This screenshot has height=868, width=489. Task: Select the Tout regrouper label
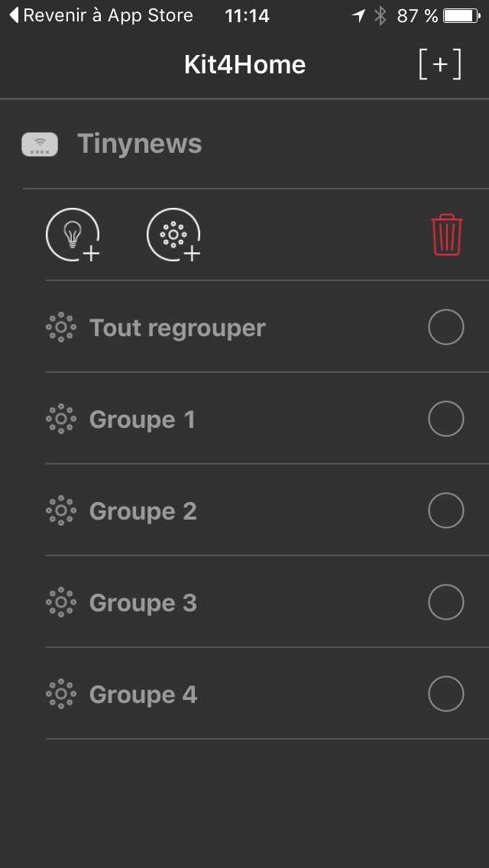(177, 328)
